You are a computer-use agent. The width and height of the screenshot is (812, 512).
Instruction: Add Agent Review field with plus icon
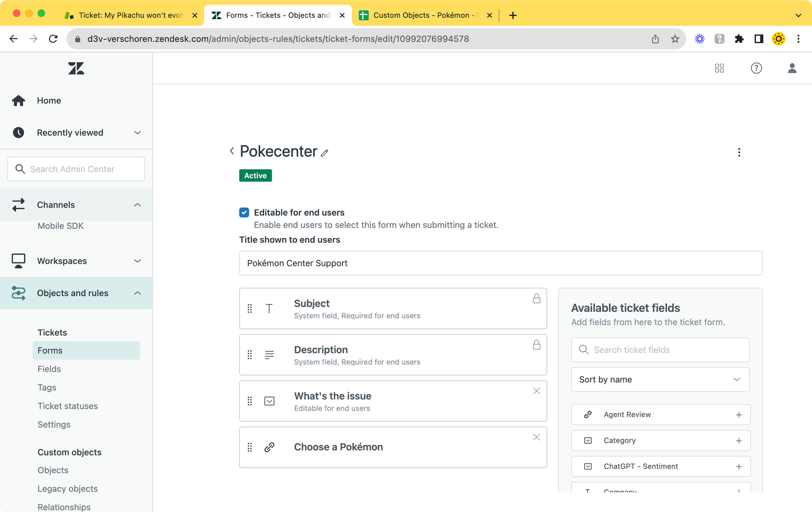tap(739, 415)
